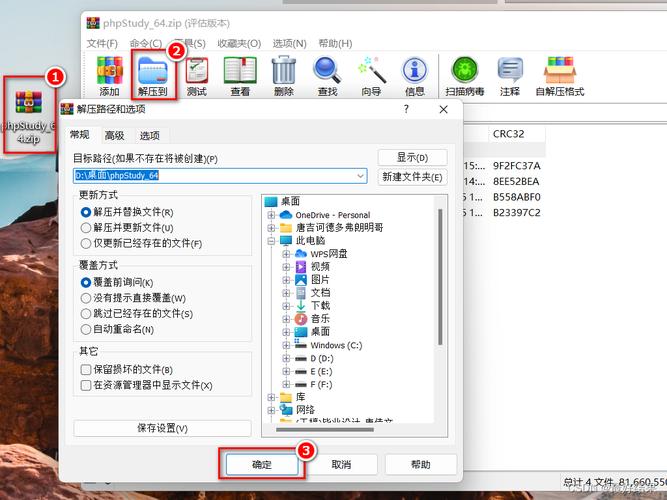Select the phpStudy_64.zip desktop icon
Screen dimensions: 667x500
[29, 115]
